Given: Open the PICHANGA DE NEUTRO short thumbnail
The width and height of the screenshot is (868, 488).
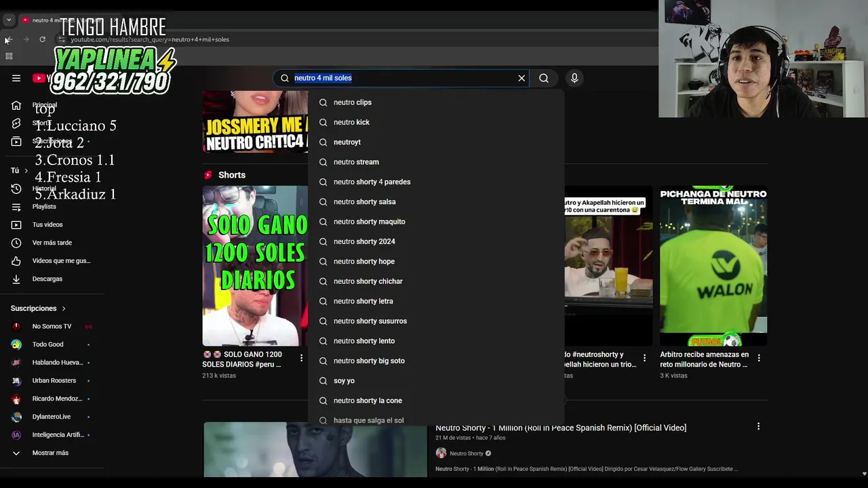Looking at the screenshot, I should [713, 266].
